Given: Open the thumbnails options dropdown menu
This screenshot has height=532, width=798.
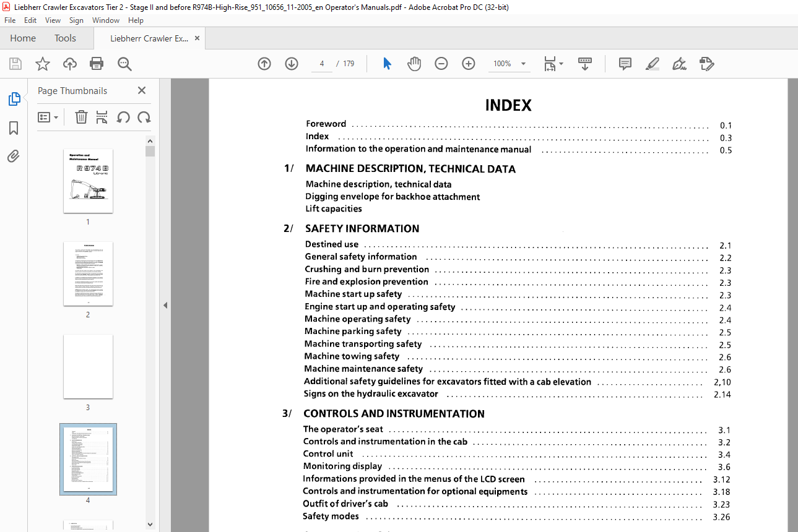Looking at the screenshot, I should (x=48, y=117).
